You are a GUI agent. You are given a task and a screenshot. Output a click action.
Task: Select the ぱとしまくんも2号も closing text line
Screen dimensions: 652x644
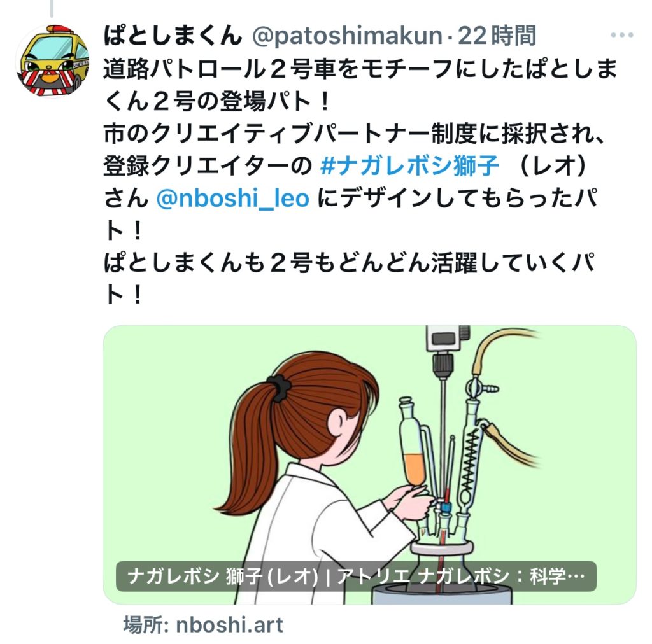point(348,263)
